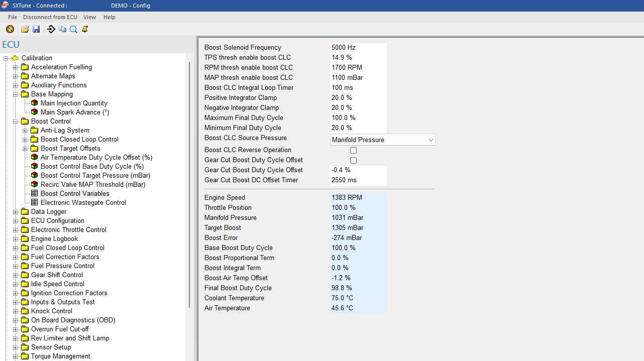Image resolution: width=644 pixels, height=361 pixels.
Task: Click Gear Cut Boost DC Offset Timer field
Action: point(359,180)
